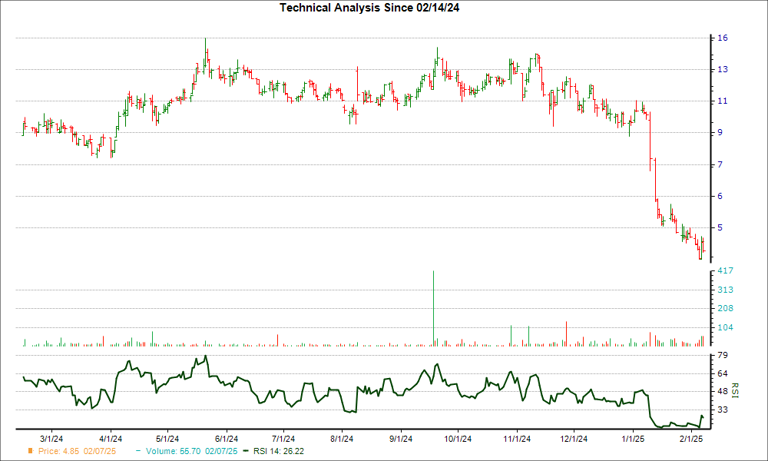
Task: Click the 16 price axis label
Action: coord(722,38)
